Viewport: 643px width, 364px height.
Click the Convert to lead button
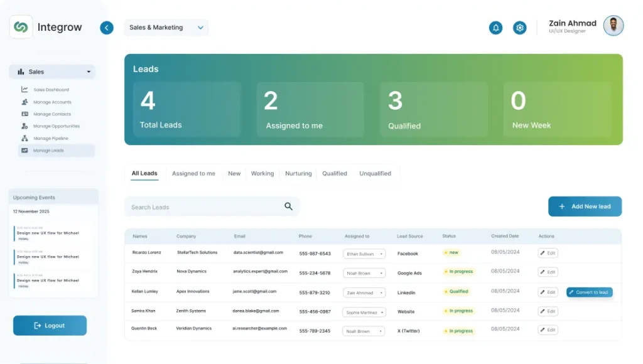click(x=589, y=292)
